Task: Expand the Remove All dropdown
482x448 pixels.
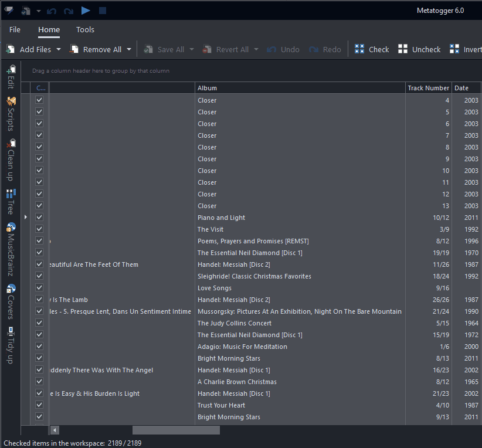Action: pyautogui.click(x=128, y=49)
